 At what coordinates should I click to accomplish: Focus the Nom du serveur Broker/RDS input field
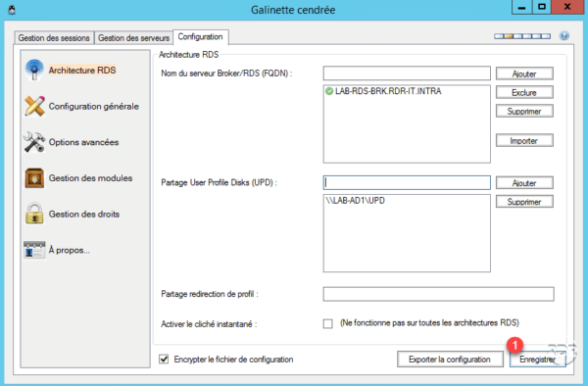[x=407, y=73]
